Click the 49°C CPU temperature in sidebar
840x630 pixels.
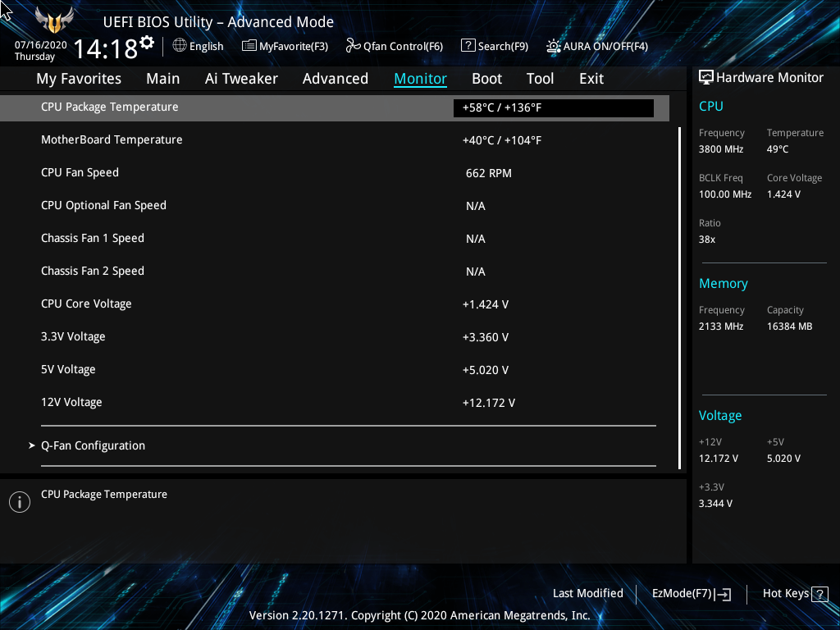(x=778, y=149)
